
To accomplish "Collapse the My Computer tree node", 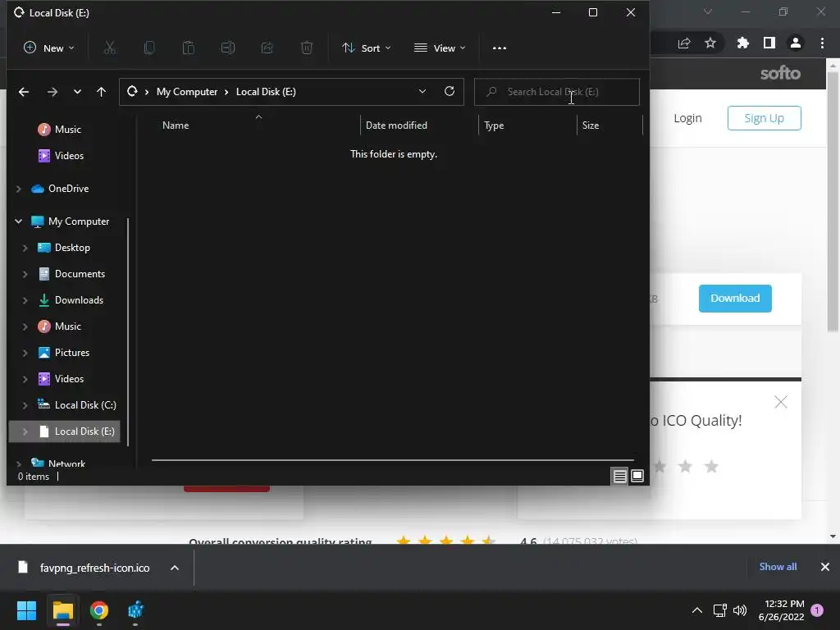I will click(x=19, y=221).
